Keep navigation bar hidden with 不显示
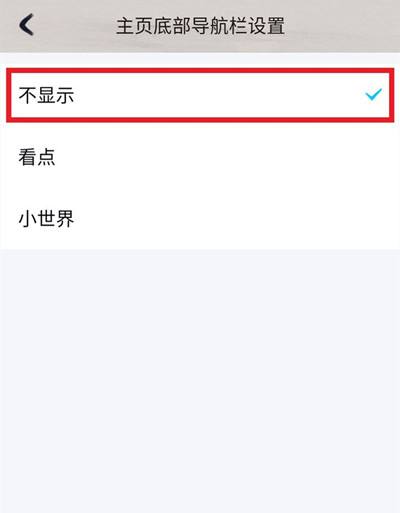This screenshot has width=400, height=513. coord(200,95)
